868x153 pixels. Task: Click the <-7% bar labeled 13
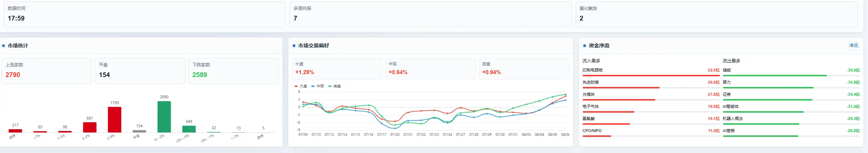(x=238, y=132)
